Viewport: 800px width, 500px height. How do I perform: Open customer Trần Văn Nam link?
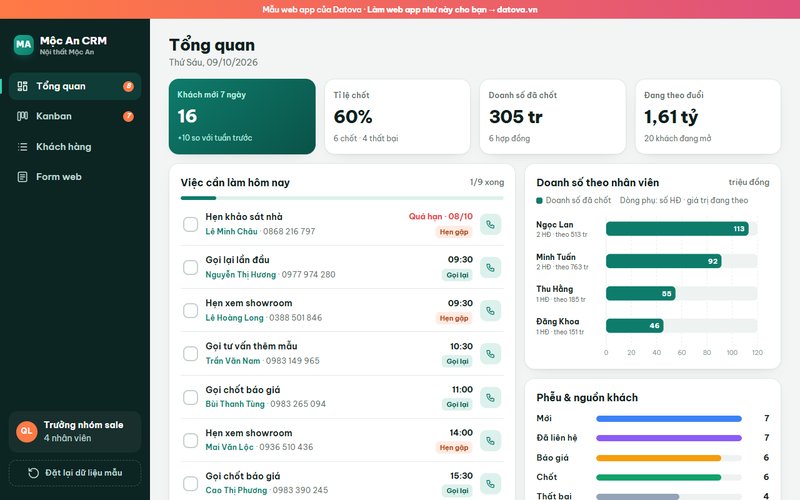(233, 361)
